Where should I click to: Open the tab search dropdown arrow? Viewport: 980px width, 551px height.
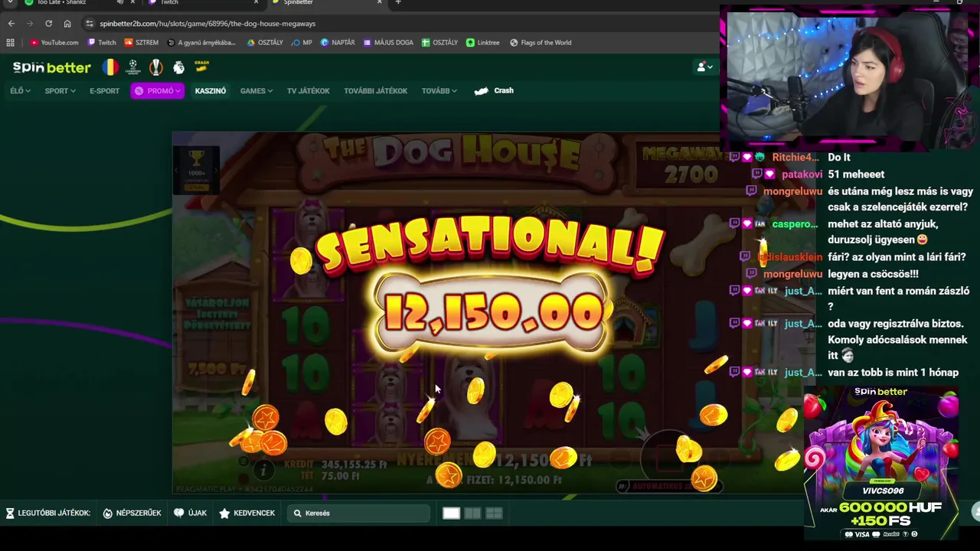coord(9,2)
